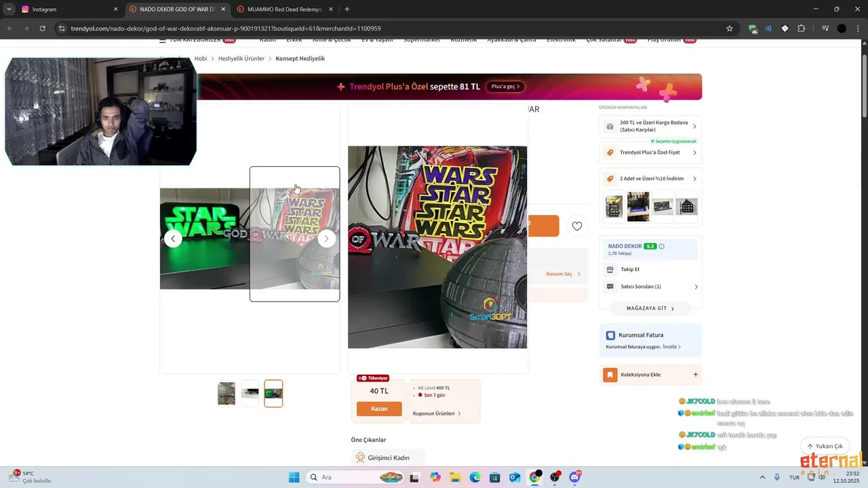Screen dimensions: 868x488
Task: Go to store via MAĞAZAYA GİT
Action: click(x=650, y=308)
